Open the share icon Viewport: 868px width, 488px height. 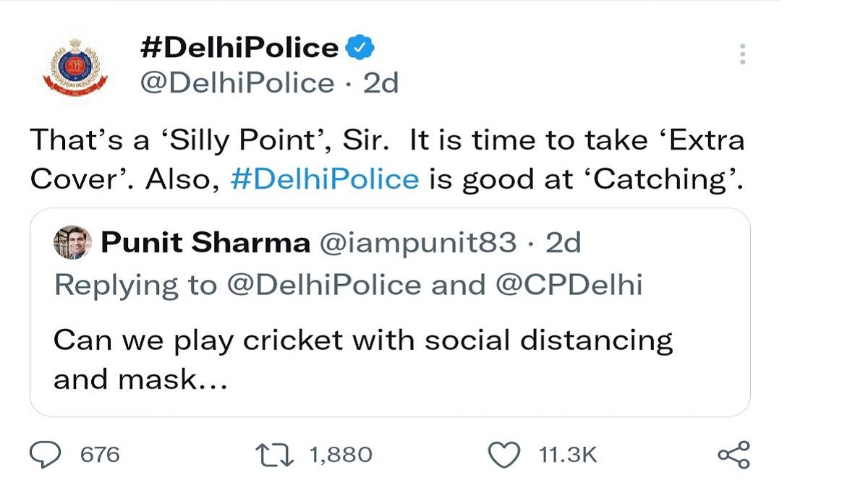pyautogui.click(x=733, y=455)
